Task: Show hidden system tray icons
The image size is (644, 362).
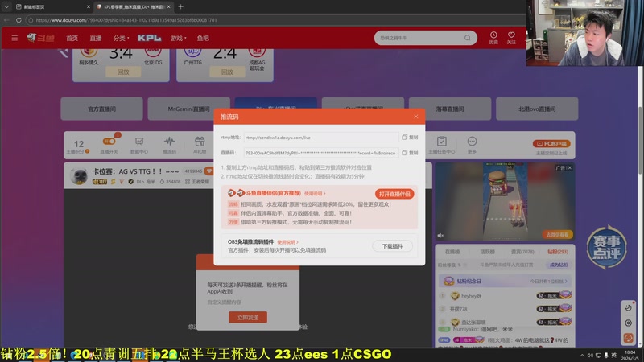Action: [x=581, y=355]
